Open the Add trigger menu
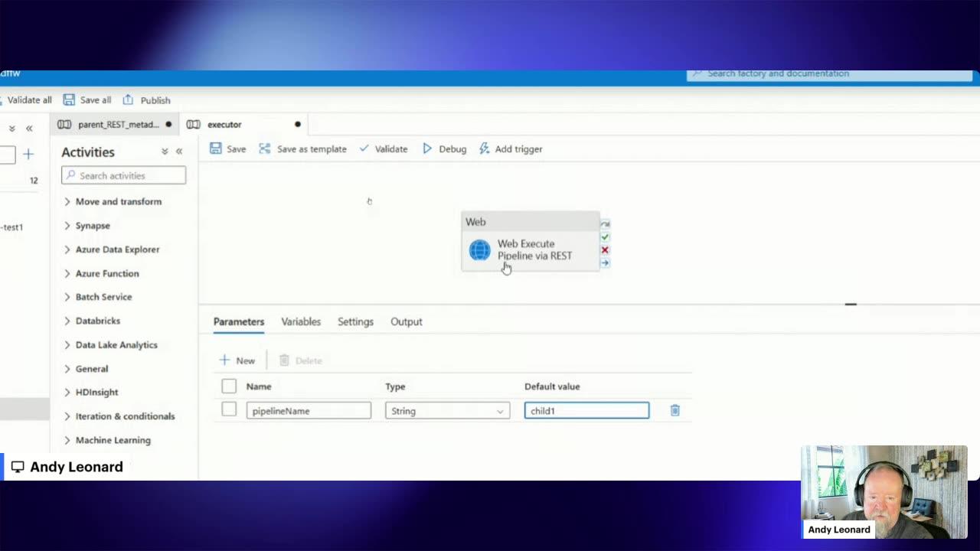 511,148
